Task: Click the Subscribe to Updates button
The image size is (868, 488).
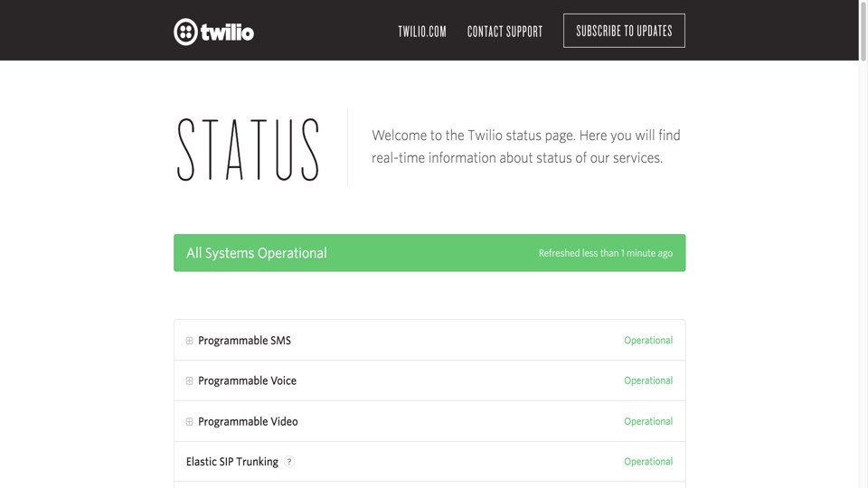Action: (x=624, y=31)
